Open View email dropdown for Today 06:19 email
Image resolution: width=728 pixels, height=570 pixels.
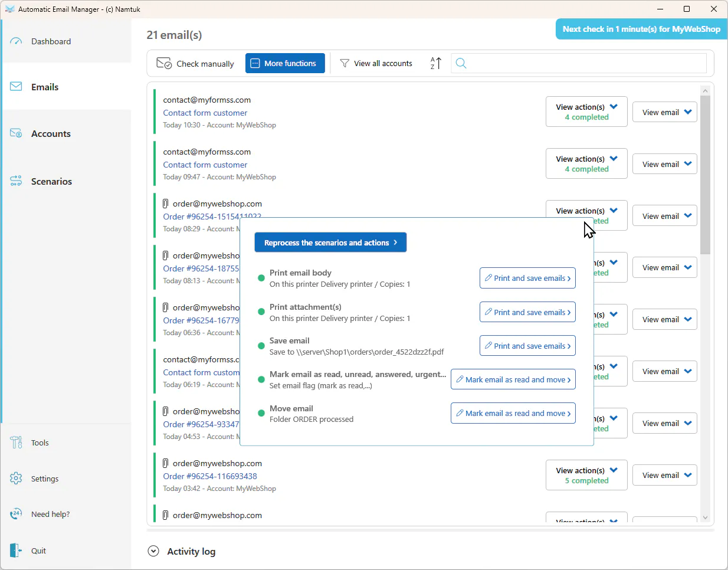[x=665, y=371]
